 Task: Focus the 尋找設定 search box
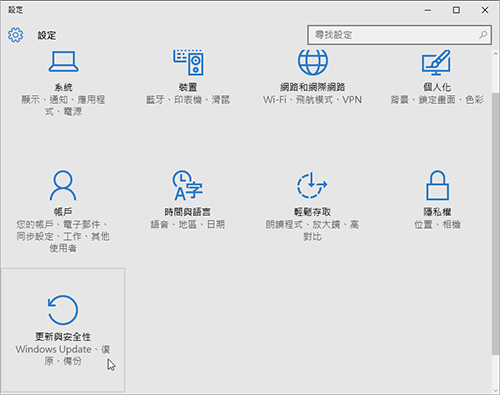[x=399, y=35]
